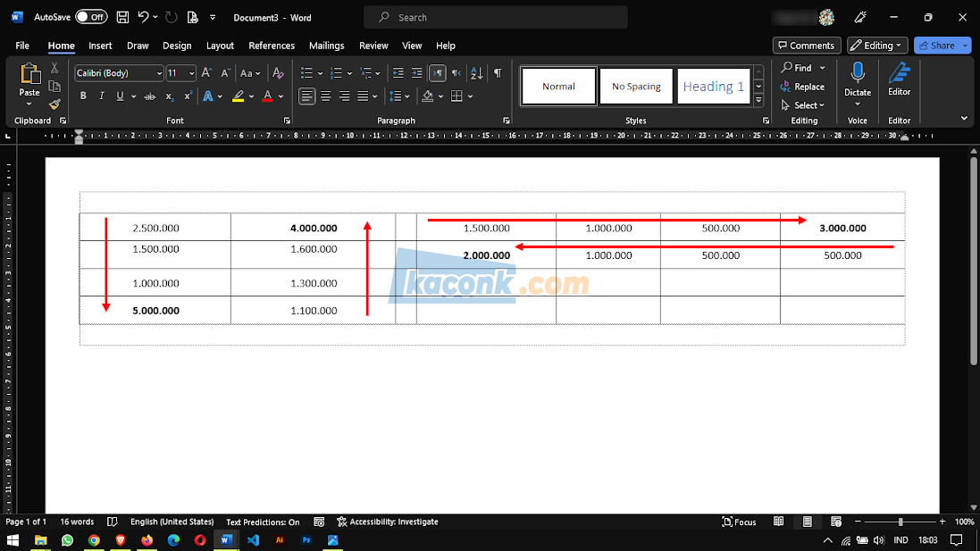Click the Comments button
The height and width of the screenshot is (551, 980).
point(807,46)
